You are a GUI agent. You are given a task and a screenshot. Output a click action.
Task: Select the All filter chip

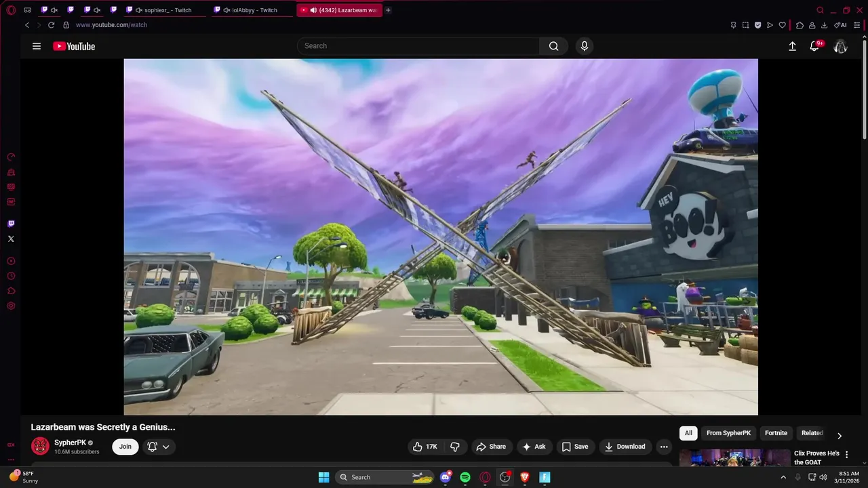[688, 433]
